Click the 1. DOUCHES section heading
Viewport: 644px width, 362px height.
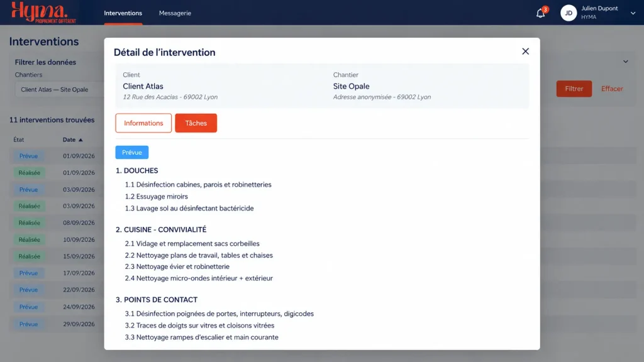(136, 171)
